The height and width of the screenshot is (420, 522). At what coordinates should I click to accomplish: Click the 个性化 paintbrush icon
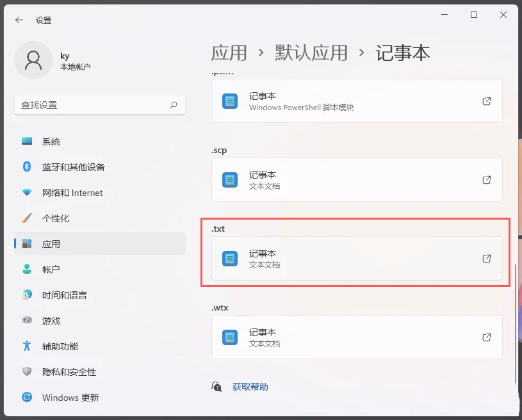click(27, 218)
